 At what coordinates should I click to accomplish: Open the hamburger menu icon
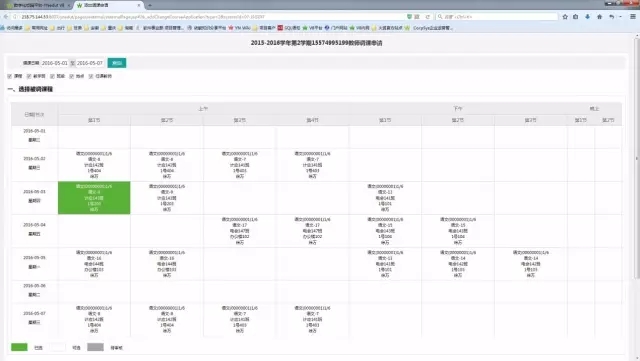(x=633, y=17)
